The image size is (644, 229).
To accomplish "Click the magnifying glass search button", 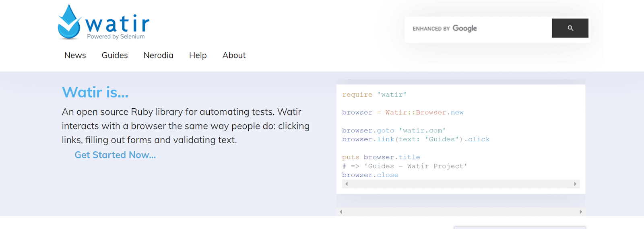I will click(x=570, y=28).
